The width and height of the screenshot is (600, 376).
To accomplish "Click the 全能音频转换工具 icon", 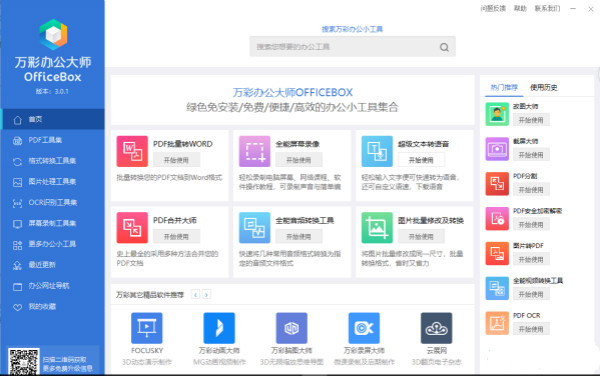I will pos(254,228).
